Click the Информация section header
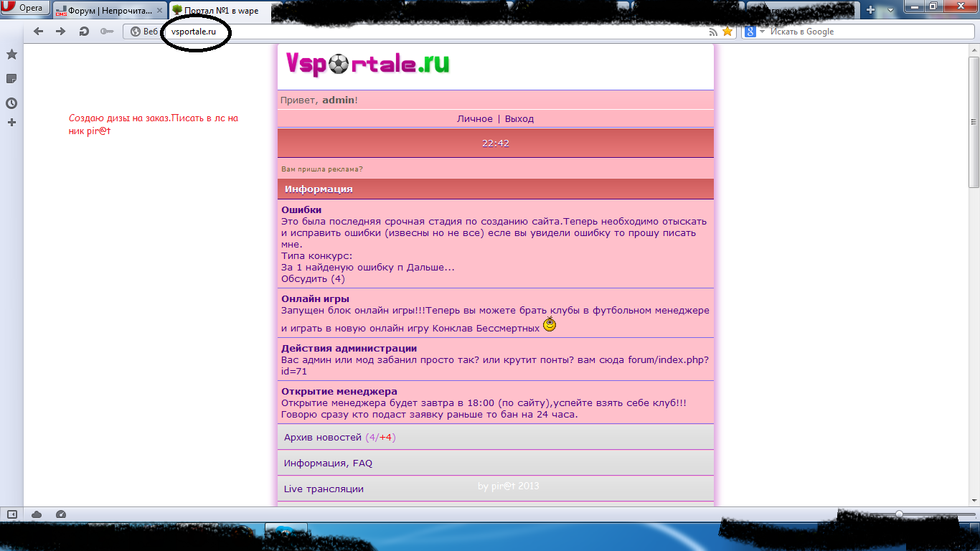The height and width of the screenshot is (551, 980). pos(496,189)
